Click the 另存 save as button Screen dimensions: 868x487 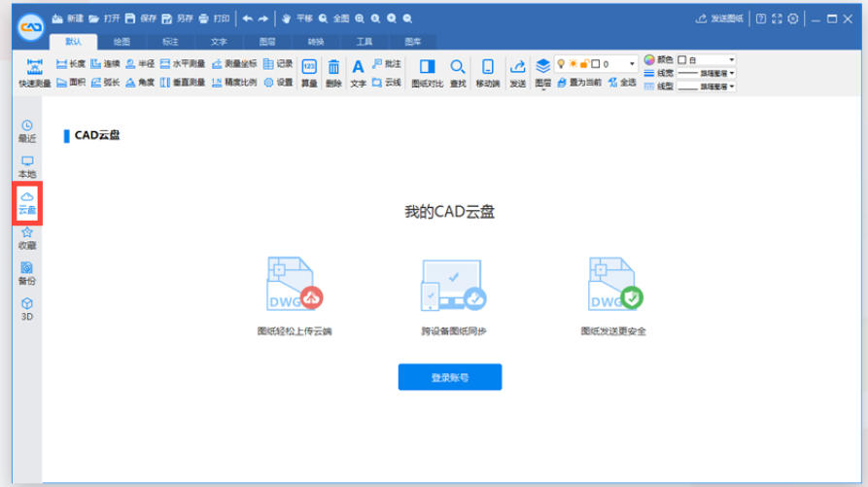click(x=177, y=18)
